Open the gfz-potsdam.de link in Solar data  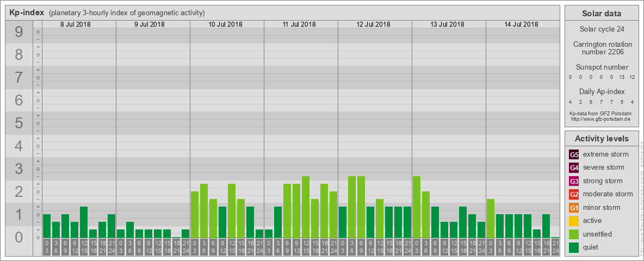click(600, 119)
